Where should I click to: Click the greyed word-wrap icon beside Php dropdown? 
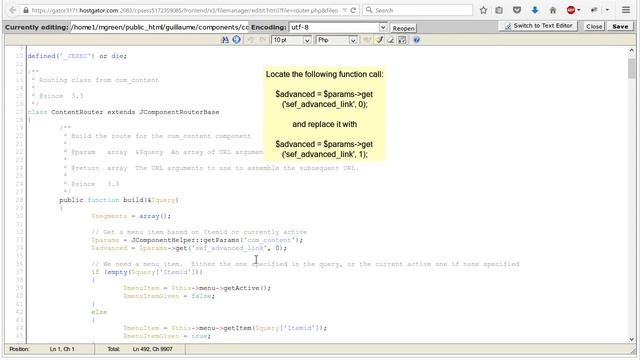tap(367, 40)
